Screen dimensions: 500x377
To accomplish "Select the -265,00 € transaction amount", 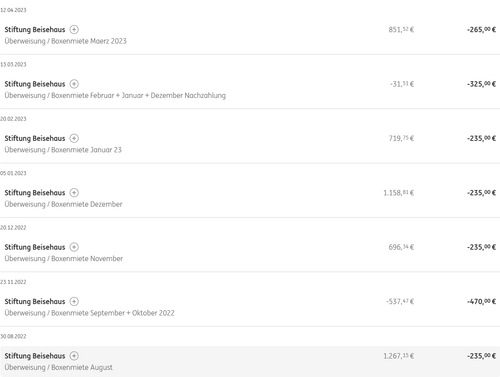I will coord(481,30).
